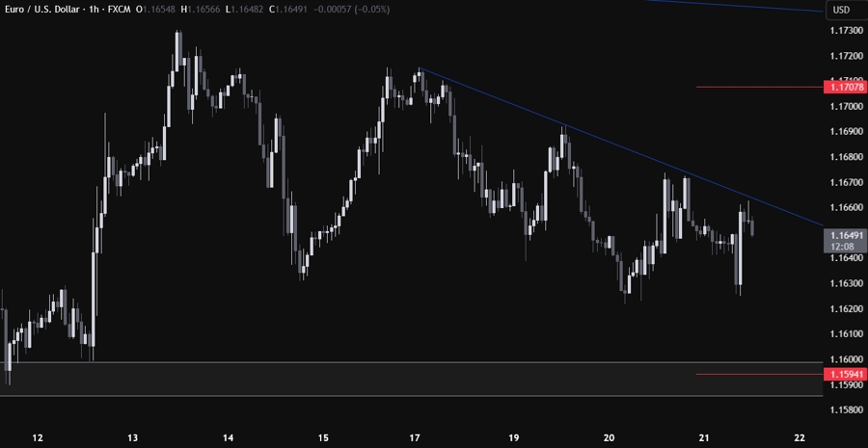Select the 1h interval label
The height and width of the screenshot is (448, 868).
(99, 10)
